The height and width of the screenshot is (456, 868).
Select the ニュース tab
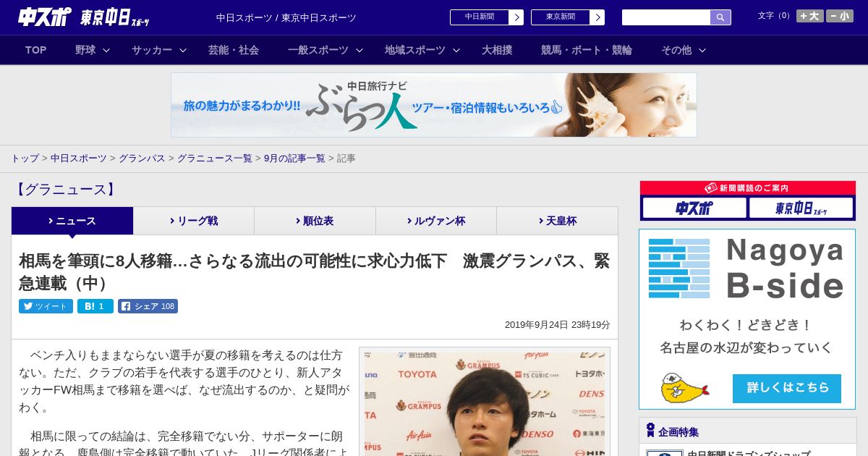pos(72,221)
